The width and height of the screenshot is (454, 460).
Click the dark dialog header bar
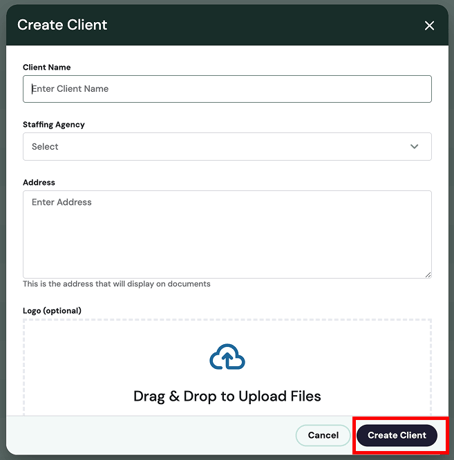pyautogui.click(x=227, y=25)
